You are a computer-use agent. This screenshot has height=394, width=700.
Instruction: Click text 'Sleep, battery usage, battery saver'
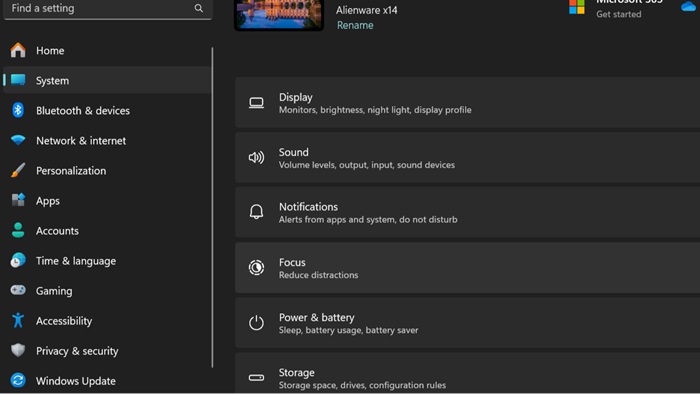tap(348, 330)
